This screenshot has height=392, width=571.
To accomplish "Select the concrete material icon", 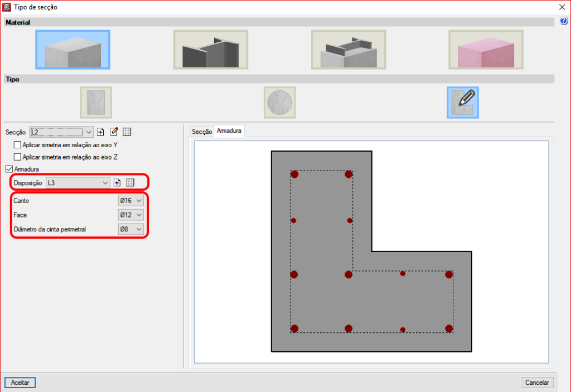I will click(73, 50).
